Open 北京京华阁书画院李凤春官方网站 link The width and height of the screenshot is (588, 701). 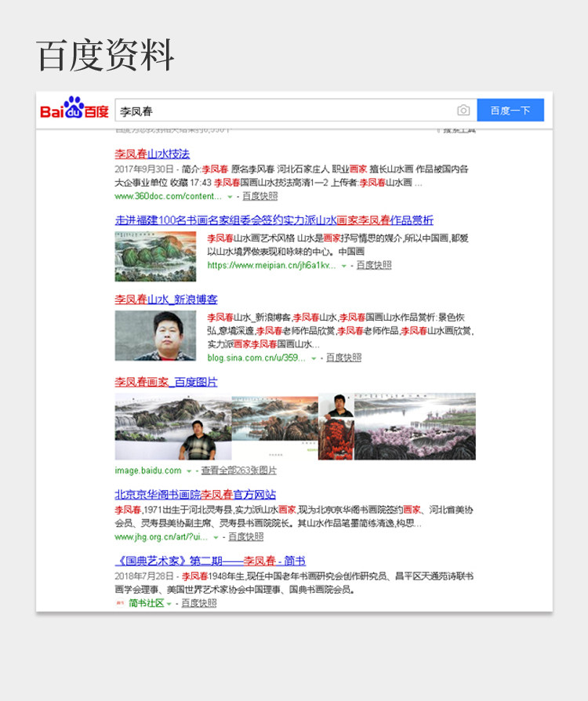point(195,495)
